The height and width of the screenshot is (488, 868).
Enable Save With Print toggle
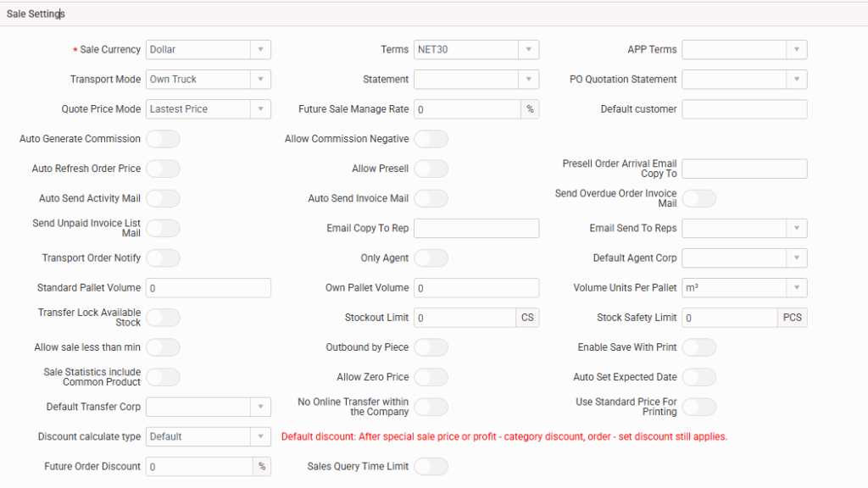[x=698, y=347]
